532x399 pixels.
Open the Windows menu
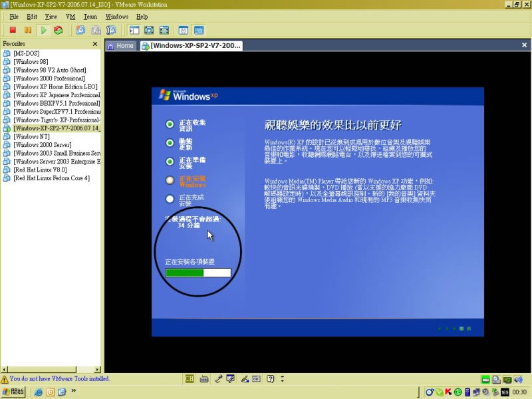pos(117,17)
